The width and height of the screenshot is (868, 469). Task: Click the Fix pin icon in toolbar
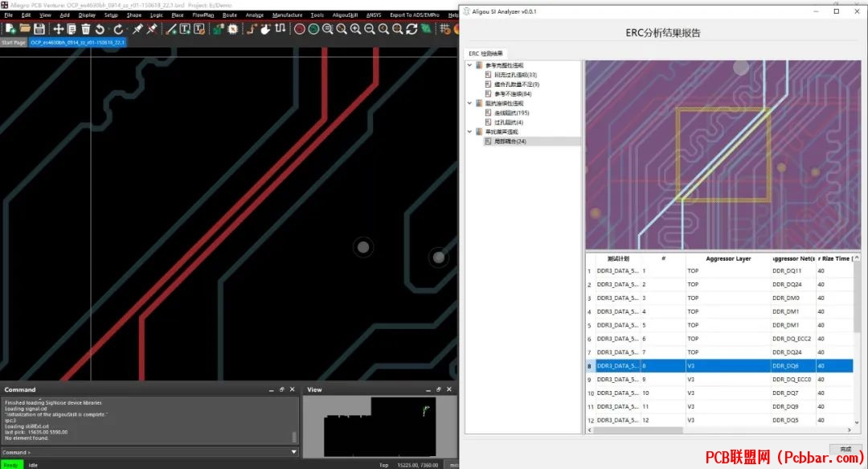click(137, 29)
